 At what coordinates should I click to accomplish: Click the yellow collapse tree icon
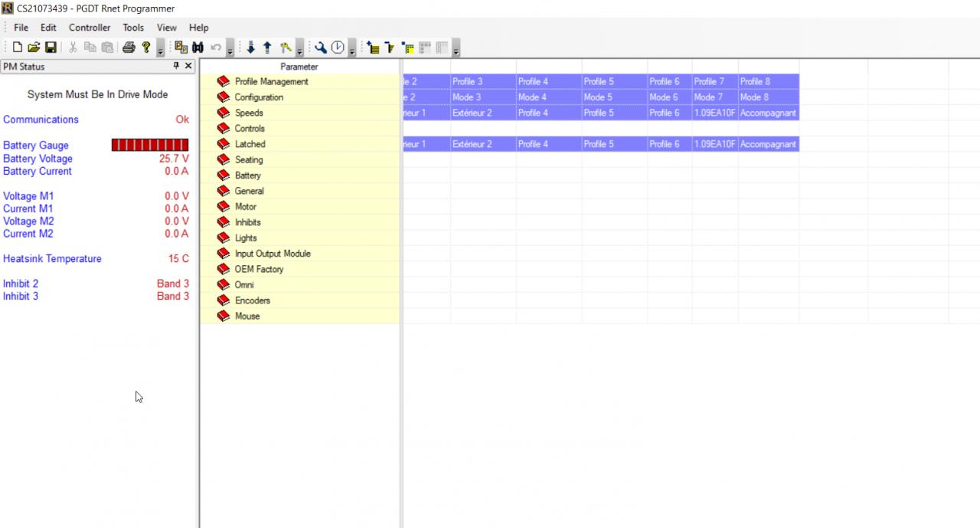[x=390, y=48]
